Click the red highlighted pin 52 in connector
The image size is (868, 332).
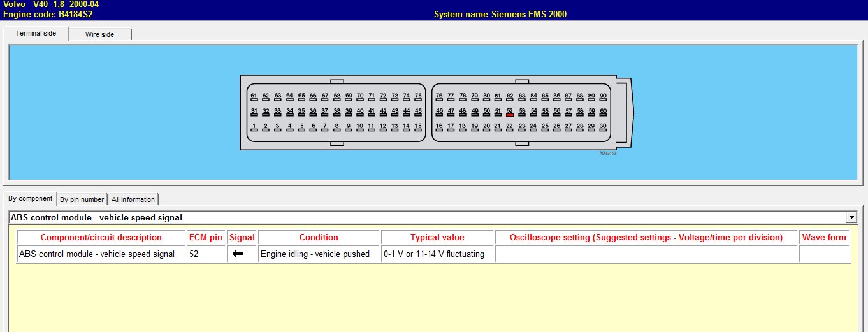tap(510, 112)
